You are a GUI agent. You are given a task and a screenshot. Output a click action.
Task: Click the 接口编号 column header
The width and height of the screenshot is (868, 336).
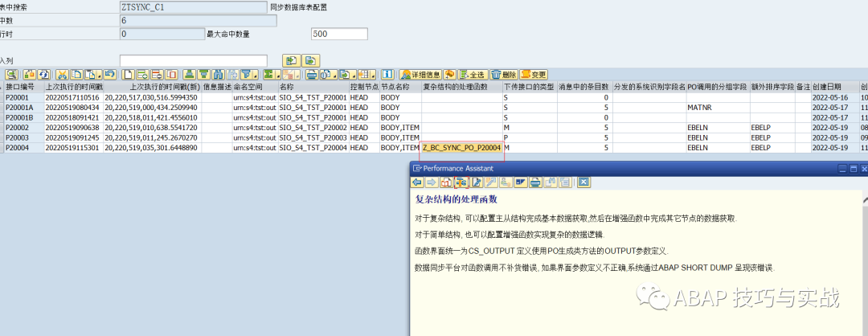click(24, 87)
